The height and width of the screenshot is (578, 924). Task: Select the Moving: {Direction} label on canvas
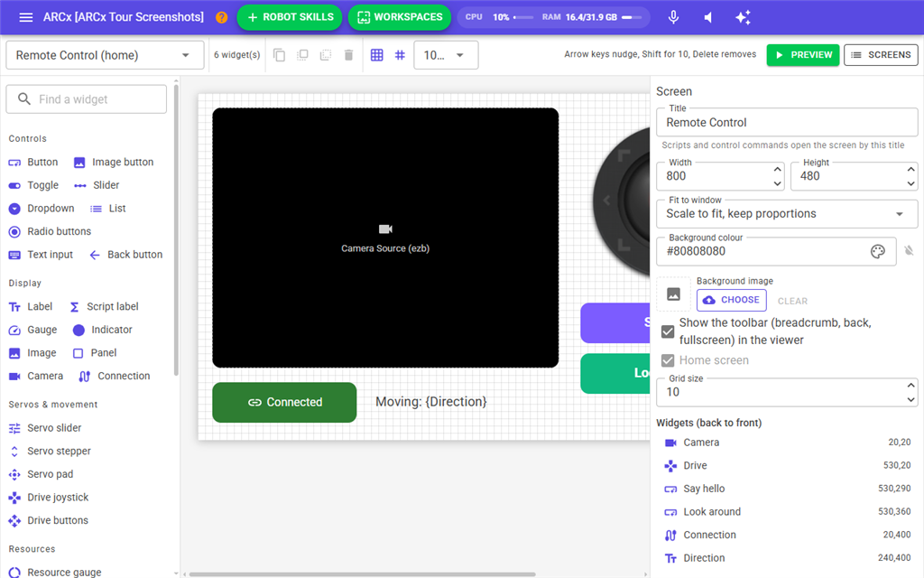point(431,402)
